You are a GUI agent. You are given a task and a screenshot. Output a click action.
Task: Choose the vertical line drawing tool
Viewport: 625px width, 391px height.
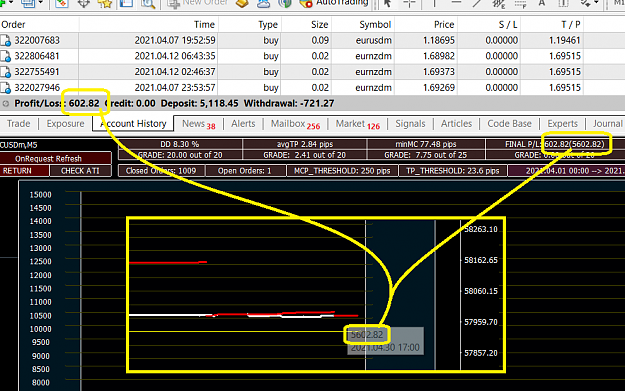434,3
